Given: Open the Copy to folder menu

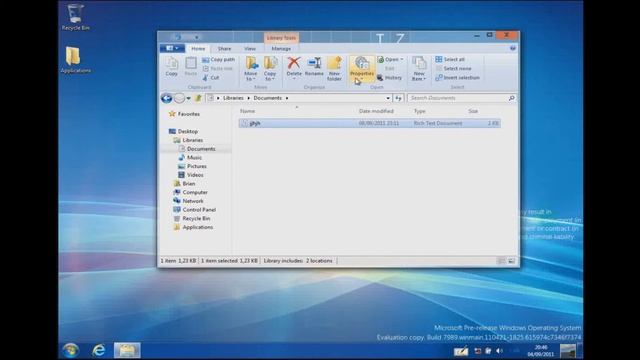Looking at the screenshot, I should coord(270,69).
